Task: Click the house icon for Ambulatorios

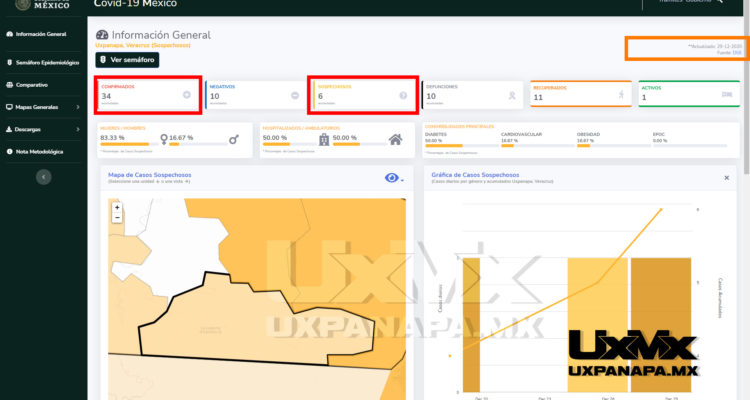Action: [396, 139]
